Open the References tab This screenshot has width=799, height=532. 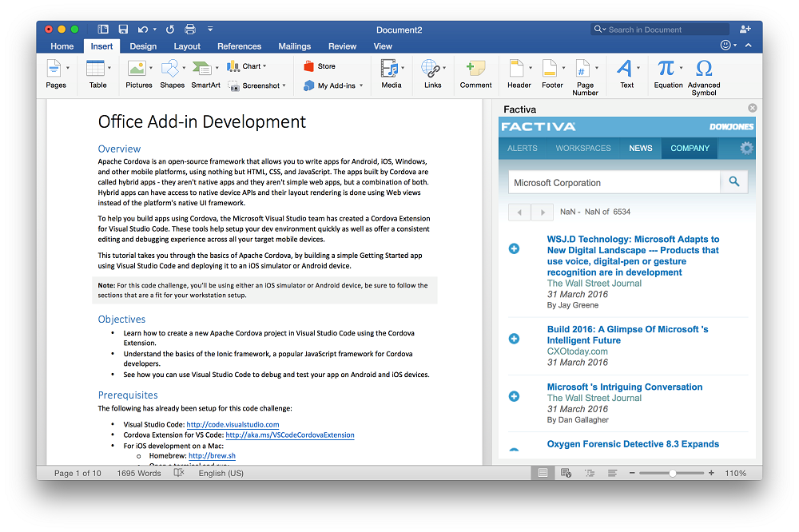(239, 46)
